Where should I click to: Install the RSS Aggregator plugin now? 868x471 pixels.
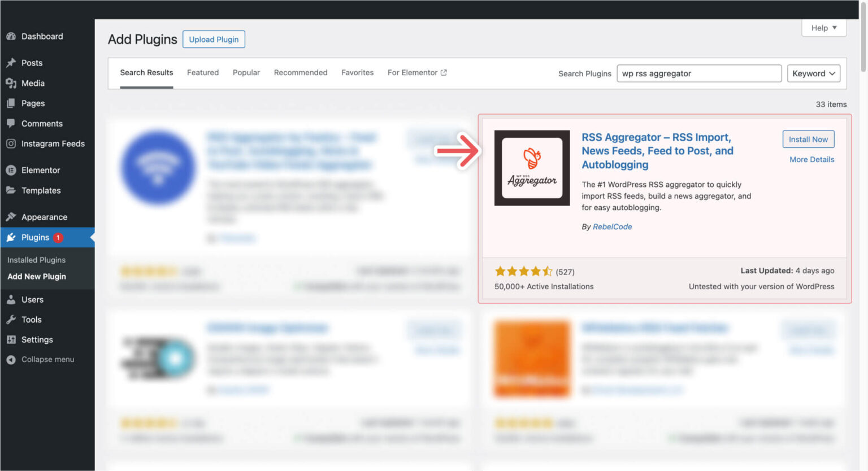[808, 139]
